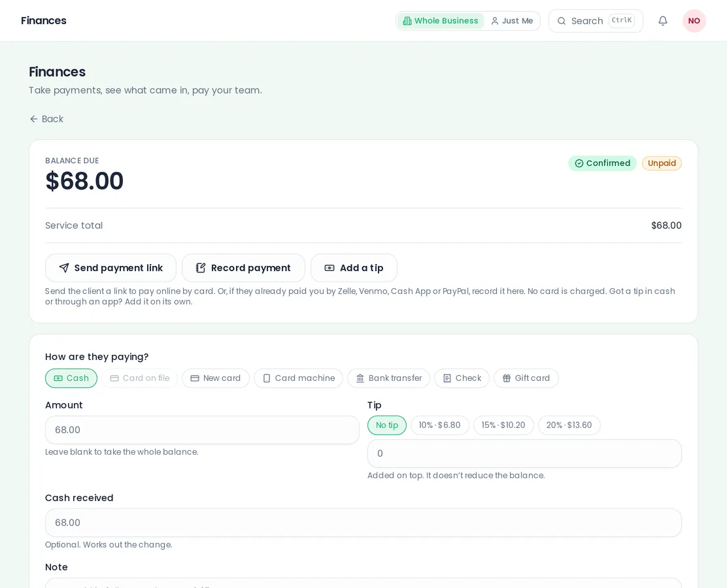Click the Confirmed checkmark icon
This screenshot has width=727, height=588.
(579, 163)
